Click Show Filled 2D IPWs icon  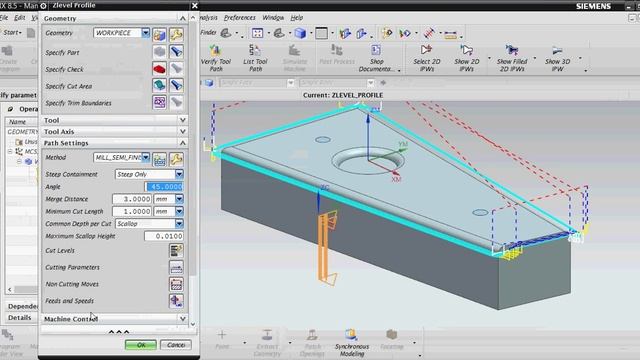click(512, 58)
